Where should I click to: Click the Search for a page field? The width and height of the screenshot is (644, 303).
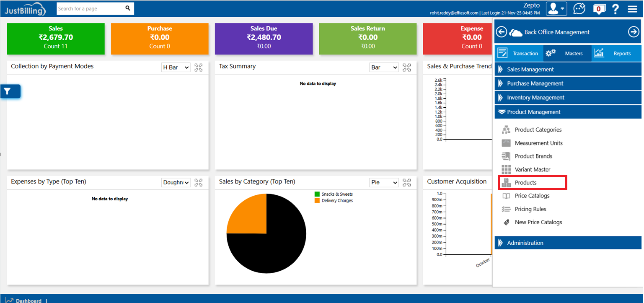90,8
